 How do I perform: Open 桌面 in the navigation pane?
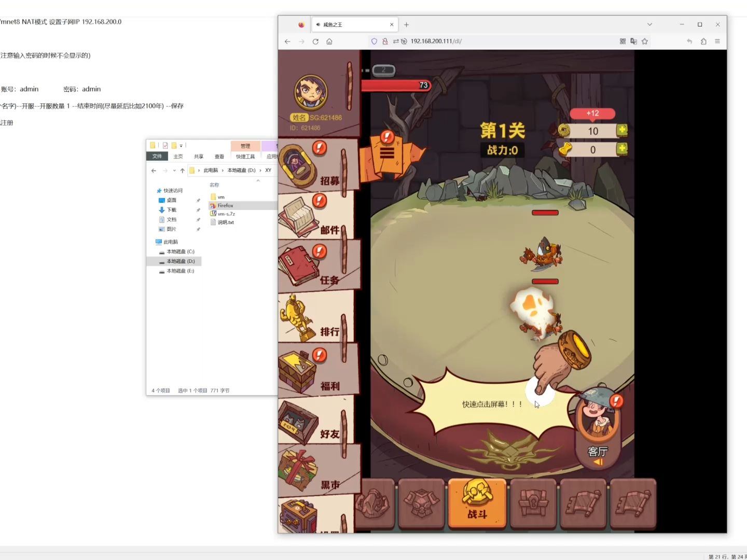pos(171,200)
